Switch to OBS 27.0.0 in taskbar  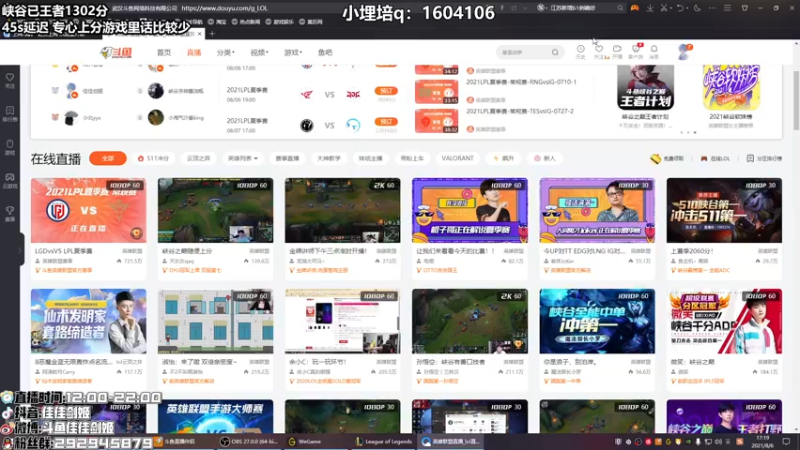(x=249, y=442)
